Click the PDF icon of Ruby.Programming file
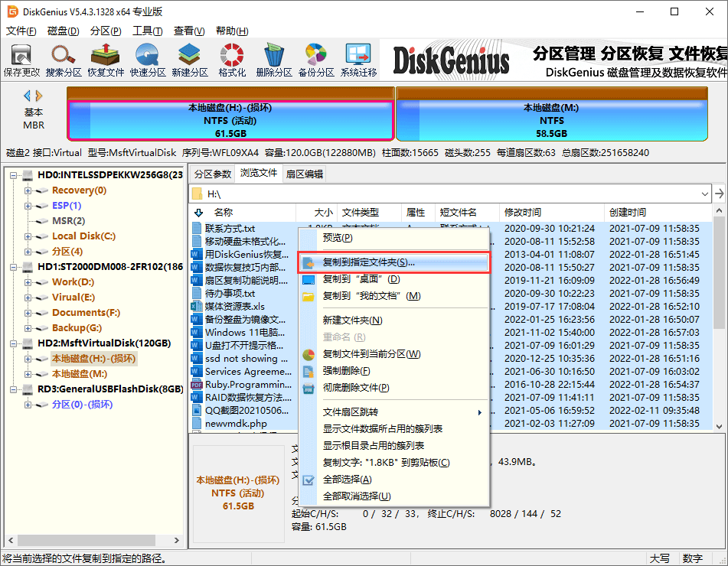Image resolution: width=728 pixels, height=566 pixels. [x=197, y=385]
